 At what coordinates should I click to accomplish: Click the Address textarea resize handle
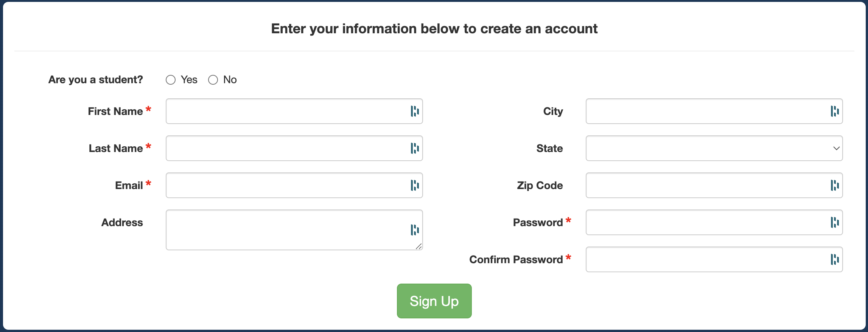coord(418,246)
